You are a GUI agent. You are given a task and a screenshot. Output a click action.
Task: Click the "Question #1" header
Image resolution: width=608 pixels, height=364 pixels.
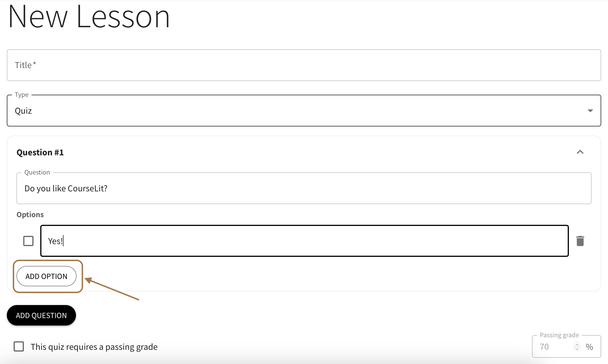tap(40, 152)
